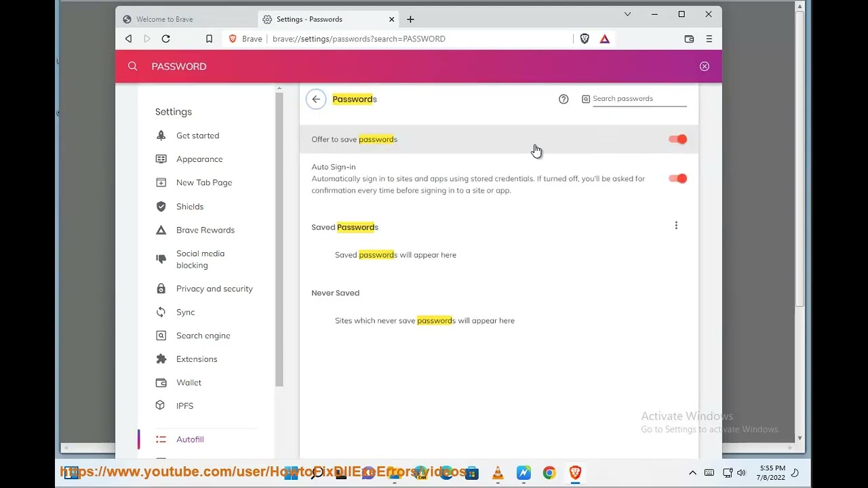The height and width of the screenshot is (488, 868).
Task: Show hidden system tray icons chevron
Action: (692, 473)
